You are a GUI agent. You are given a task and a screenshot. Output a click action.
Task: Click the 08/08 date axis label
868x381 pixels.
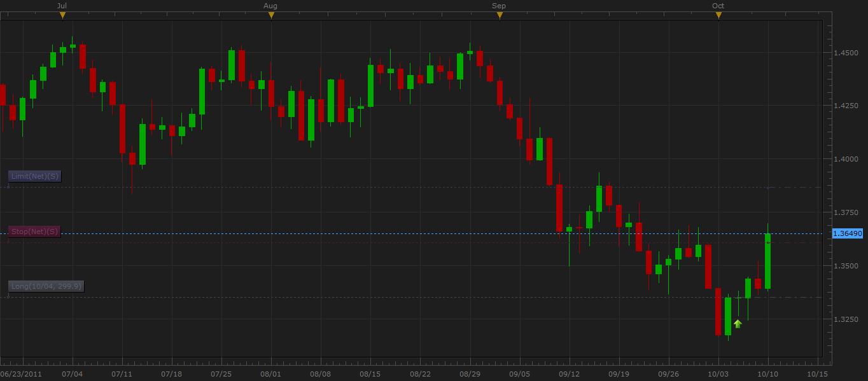point(321,374)
